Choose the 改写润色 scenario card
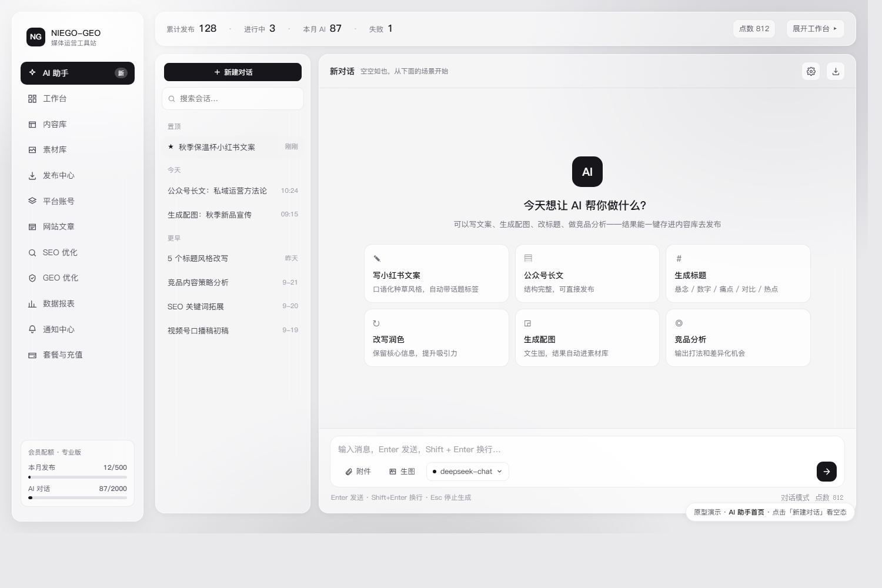Viewport: 882px width, 588px height. 436,338
